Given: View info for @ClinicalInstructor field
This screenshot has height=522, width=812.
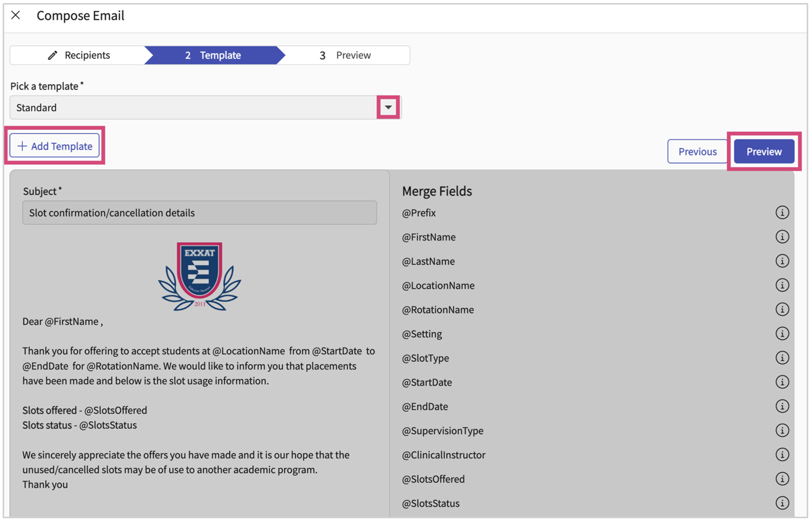Looking at the screenshot, I should pyautogui.click(x=782, y=455).
